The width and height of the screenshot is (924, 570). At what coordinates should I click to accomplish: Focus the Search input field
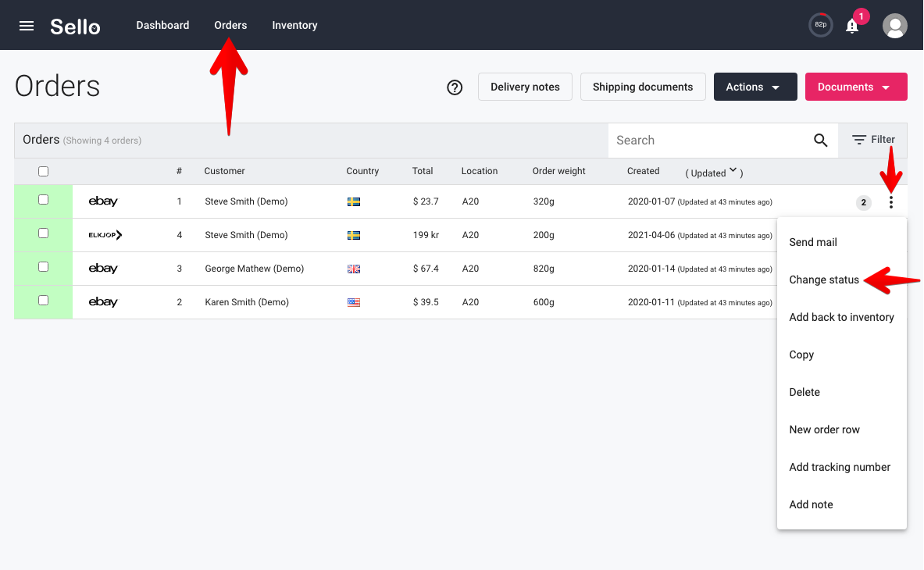click(710, 140)
